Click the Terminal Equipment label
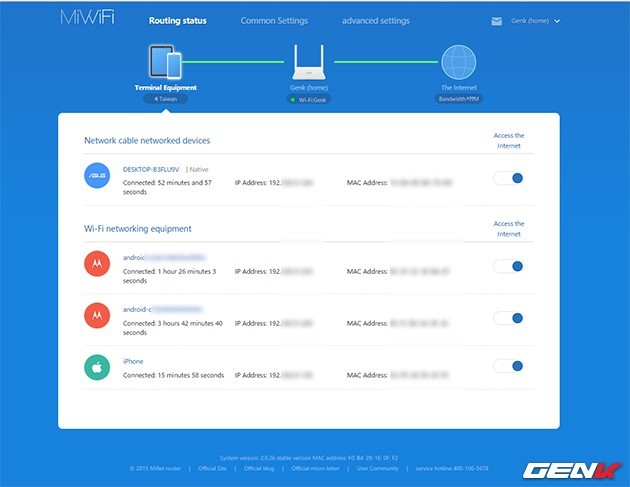Image resolution: width=630 pixels, height=487 pixels. tap(166, 88)
